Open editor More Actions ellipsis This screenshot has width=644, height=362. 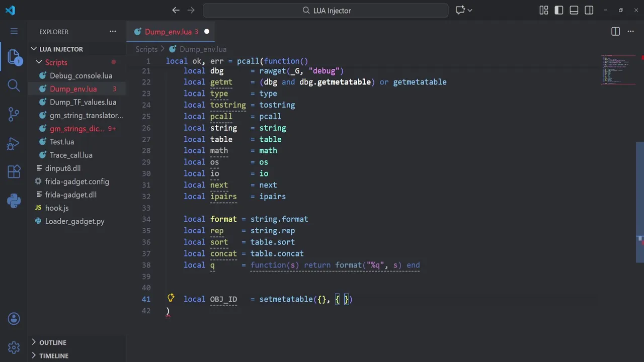630,31
